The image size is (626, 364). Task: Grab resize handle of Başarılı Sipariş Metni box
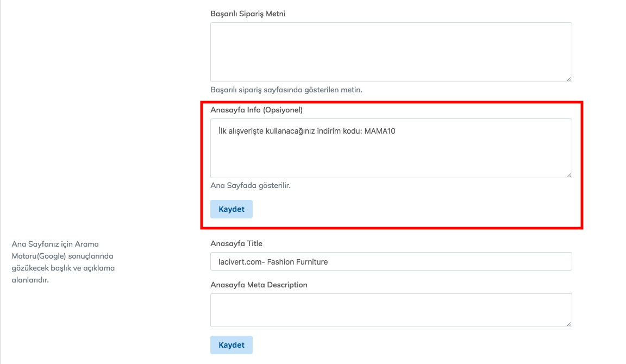[x=568, y=79]
